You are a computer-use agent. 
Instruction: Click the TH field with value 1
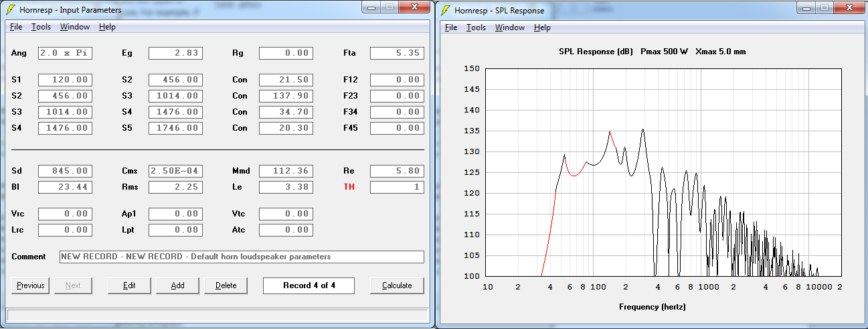point(397,187)
